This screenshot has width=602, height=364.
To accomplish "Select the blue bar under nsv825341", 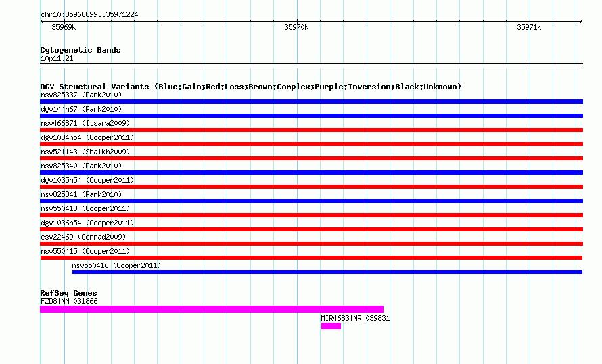I will pyautogui.click(x=311, y=201).
